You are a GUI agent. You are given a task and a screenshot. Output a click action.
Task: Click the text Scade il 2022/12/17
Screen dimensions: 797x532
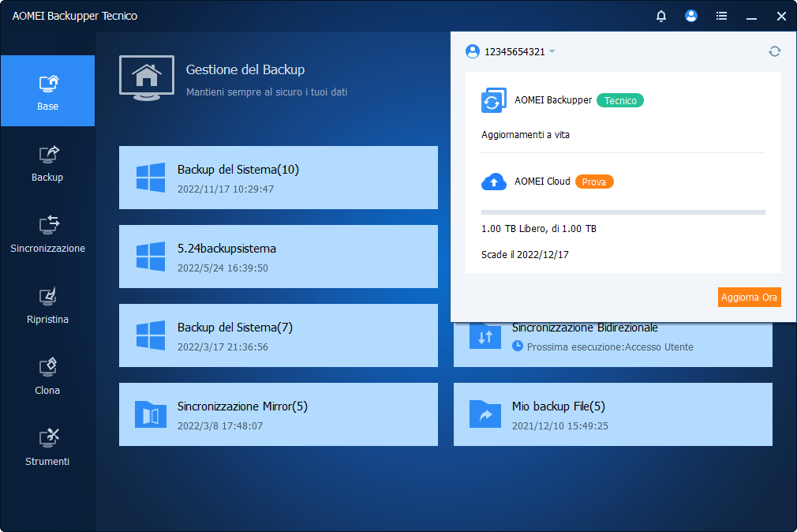coord(525,254)
